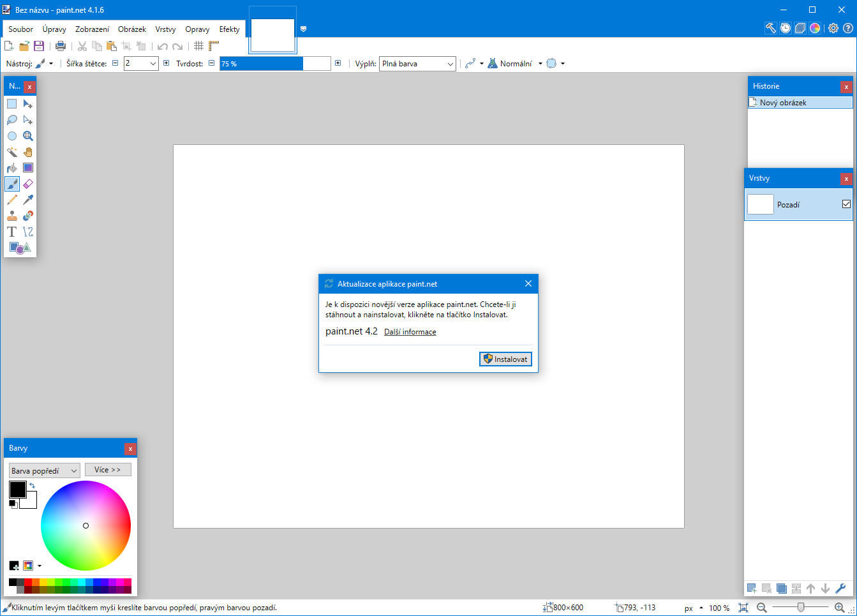The width and height of the screenshot is (857, 616).
Task: Expand the brush width combo box
Action: coord(153,63)
